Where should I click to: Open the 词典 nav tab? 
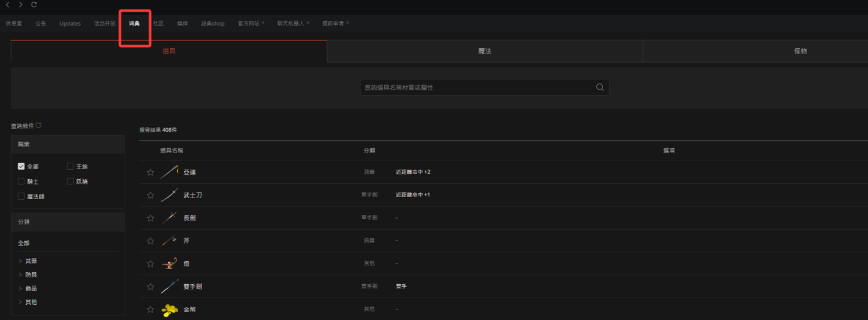pyautogui.click(x=135, y=24)
